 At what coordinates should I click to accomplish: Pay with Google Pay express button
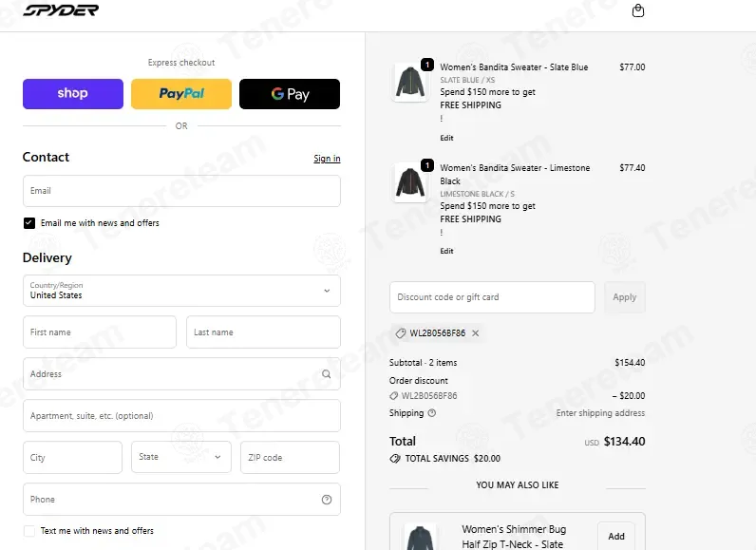290,93
